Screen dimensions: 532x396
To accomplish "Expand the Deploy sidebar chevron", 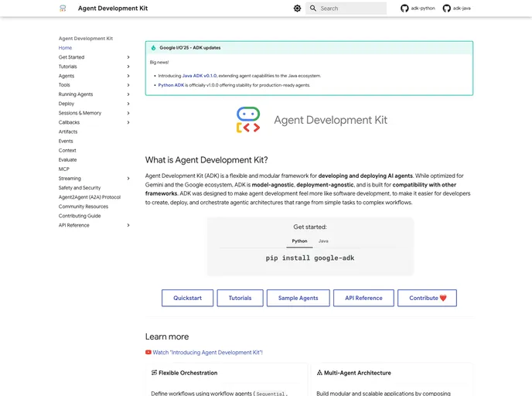I will click(x=128, y=104).
